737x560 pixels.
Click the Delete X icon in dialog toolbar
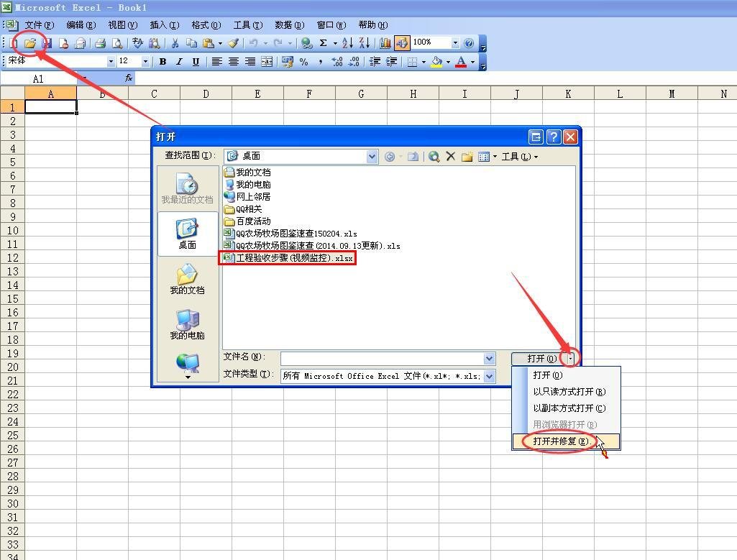(x=451, y=156)
